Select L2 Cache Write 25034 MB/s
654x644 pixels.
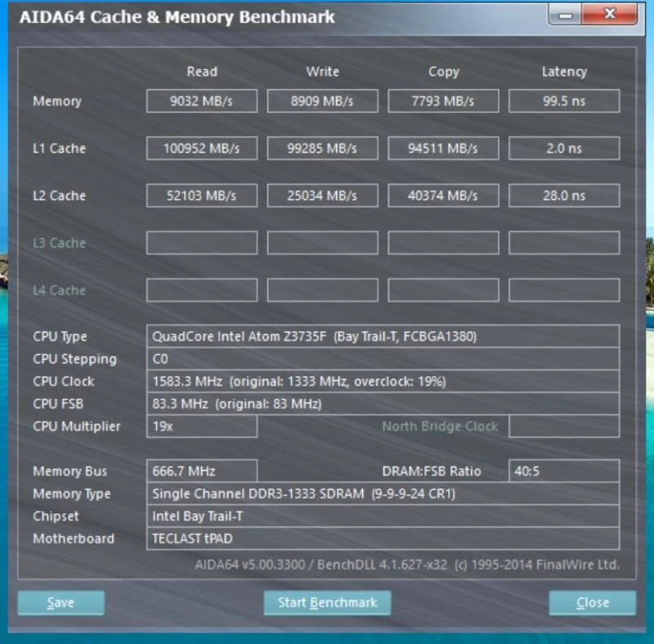click(322, 195)
